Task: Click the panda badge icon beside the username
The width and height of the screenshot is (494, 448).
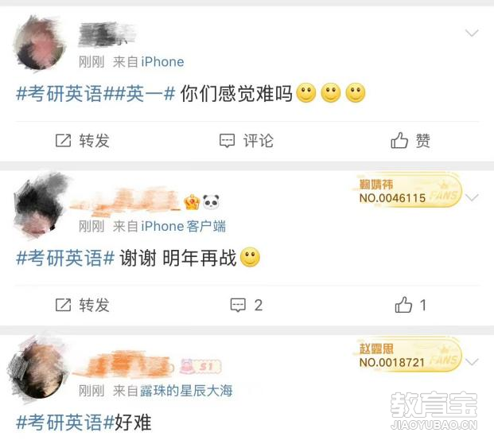Action: click(x=211, y=201)
